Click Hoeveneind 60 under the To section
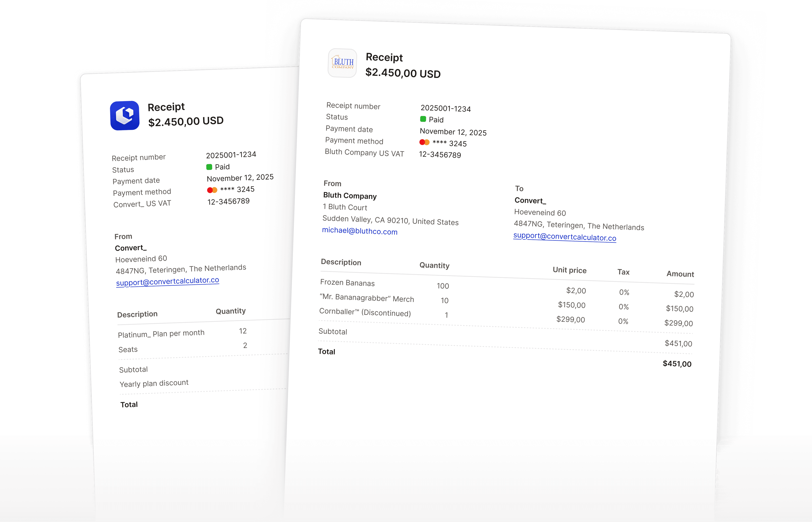This screenshot has height=522, width=812. click(x=540, y=213)
